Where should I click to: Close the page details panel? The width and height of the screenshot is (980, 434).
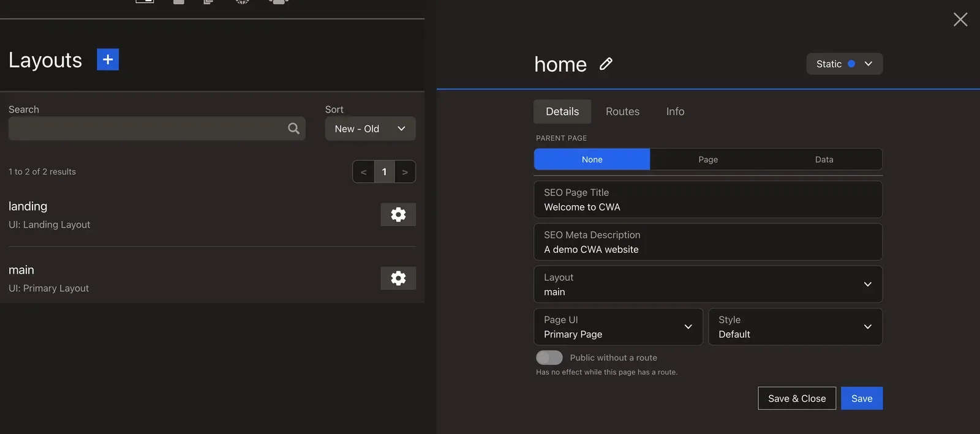click(960, 20)
